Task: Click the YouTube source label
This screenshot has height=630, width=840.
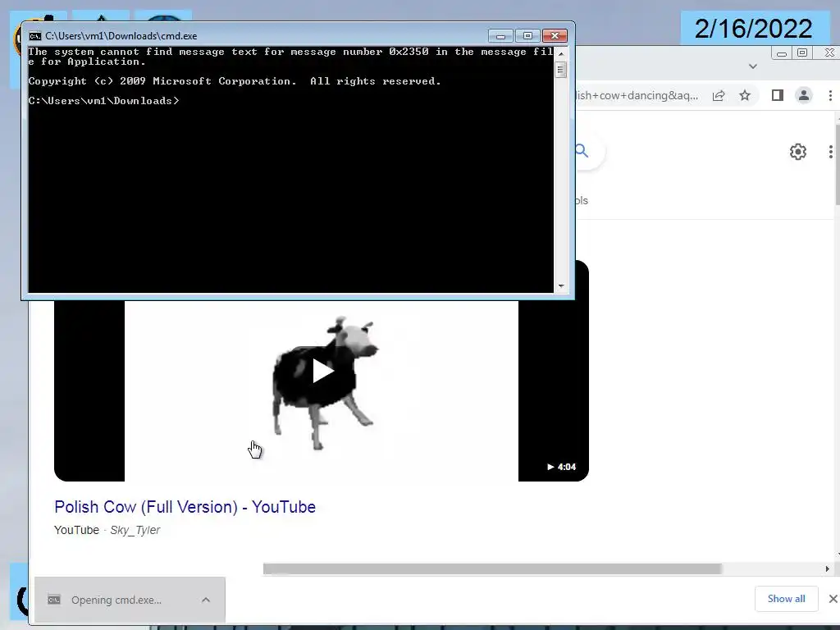Action: point(76,530)
